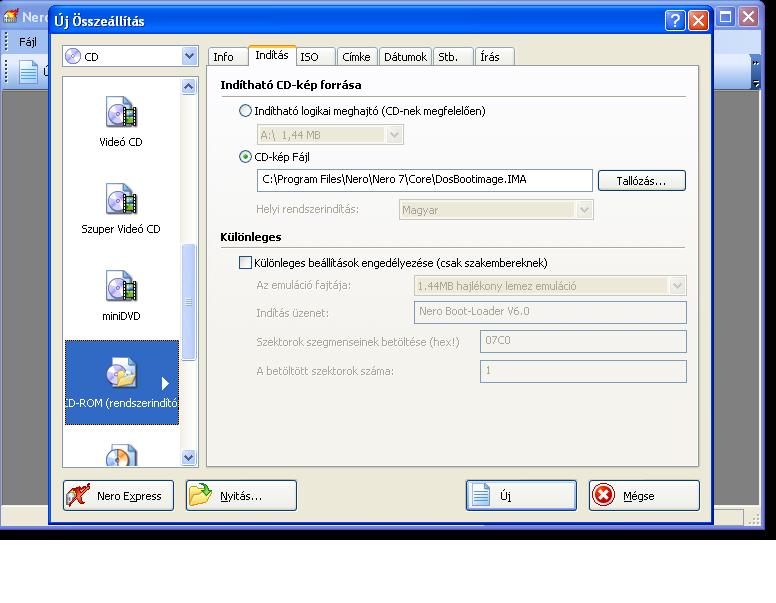Open the CD media type dropdown
This screenshot has height=603, width=776.
coord(189,56)
